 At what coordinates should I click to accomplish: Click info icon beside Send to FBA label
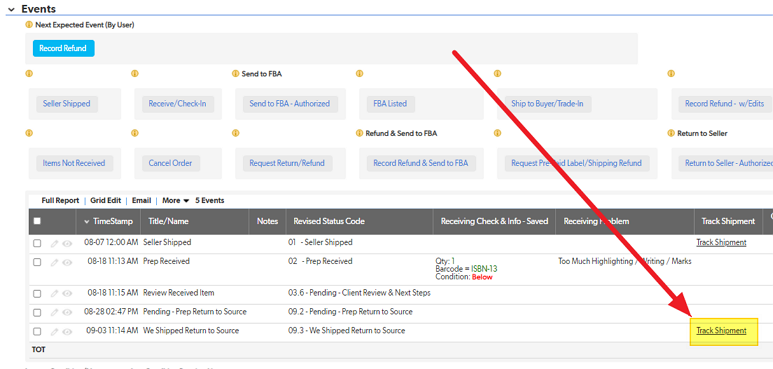(236, 74)
